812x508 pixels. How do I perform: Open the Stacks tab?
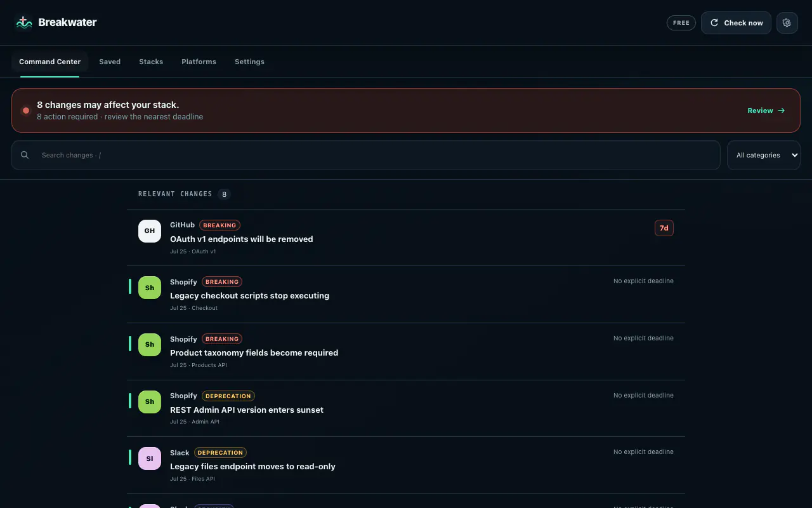[151, 62]
